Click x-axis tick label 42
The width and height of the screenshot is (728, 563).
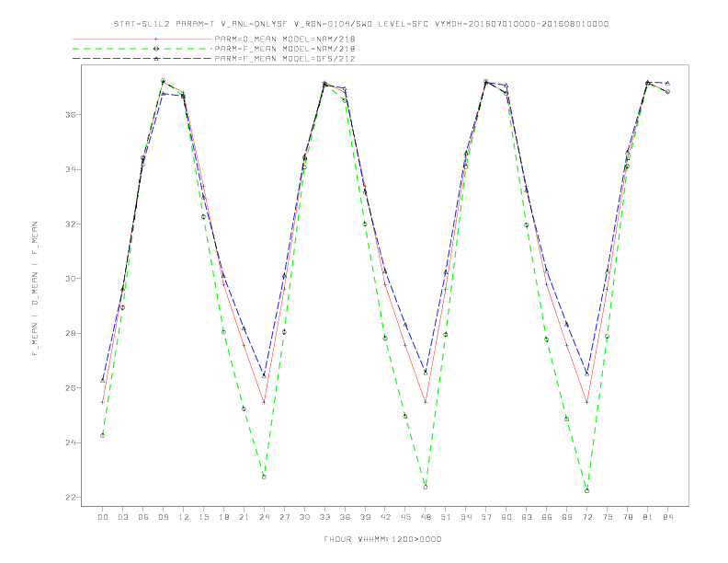click(385, 517)
